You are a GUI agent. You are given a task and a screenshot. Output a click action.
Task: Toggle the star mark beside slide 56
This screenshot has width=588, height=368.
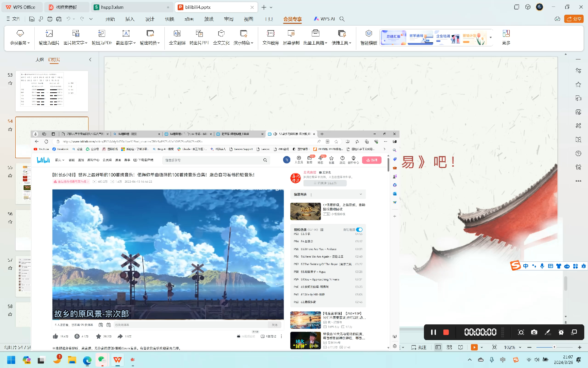pyautogui.click(x=10, y=222)
